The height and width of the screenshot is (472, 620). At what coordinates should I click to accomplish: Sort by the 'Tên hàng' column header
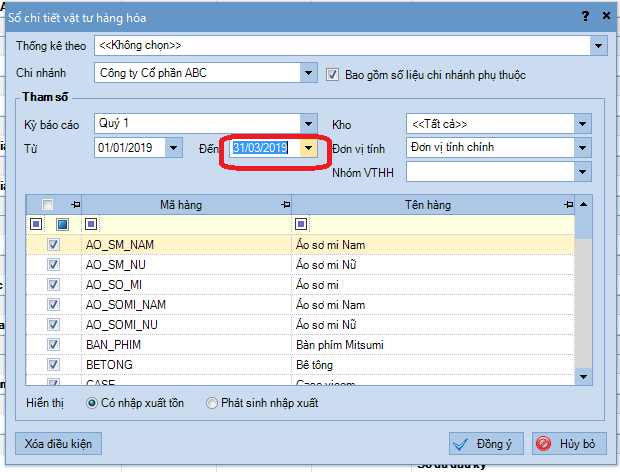click(428, 205)
